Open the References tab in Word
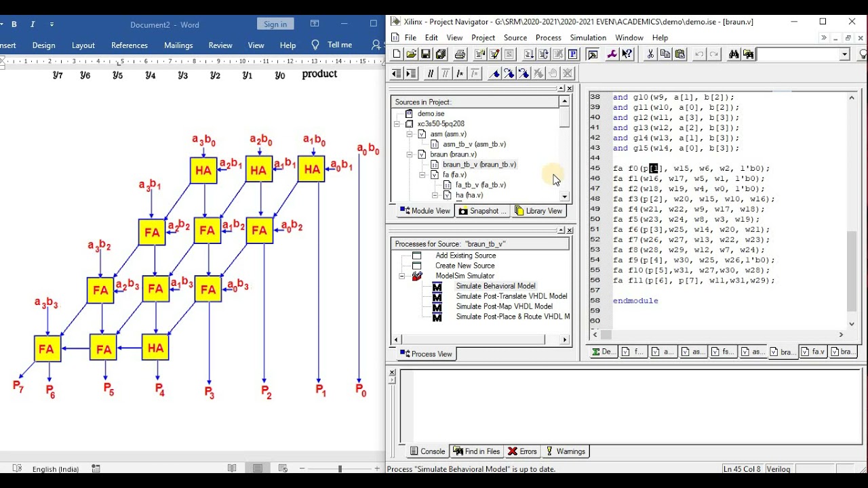The height and width of the screenshot is (488, 868). [130, 45]
